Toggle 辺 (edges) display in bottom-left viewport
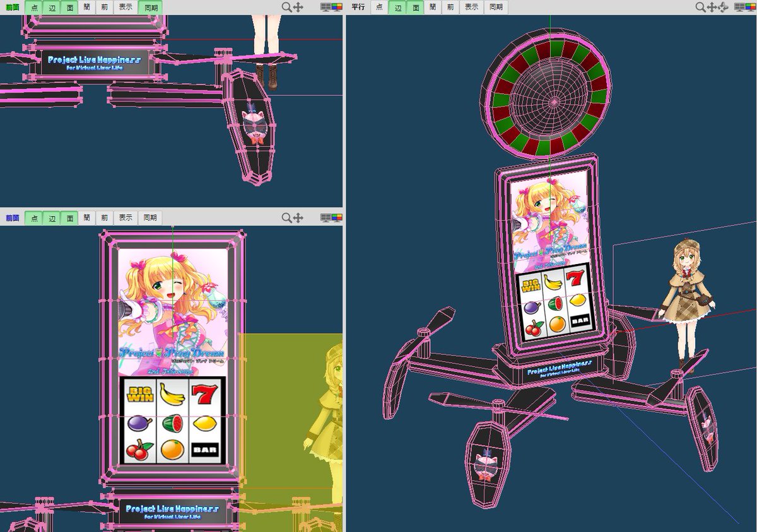Viewport: 757px width, 532px height. (x=52, y=218)
